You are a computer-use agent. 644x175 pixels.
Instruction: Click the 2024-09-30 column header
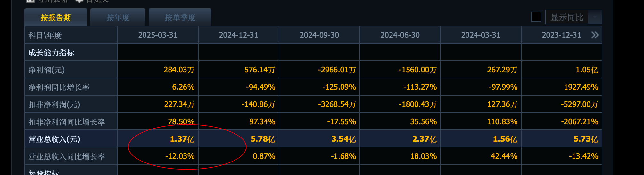point(319,35)
